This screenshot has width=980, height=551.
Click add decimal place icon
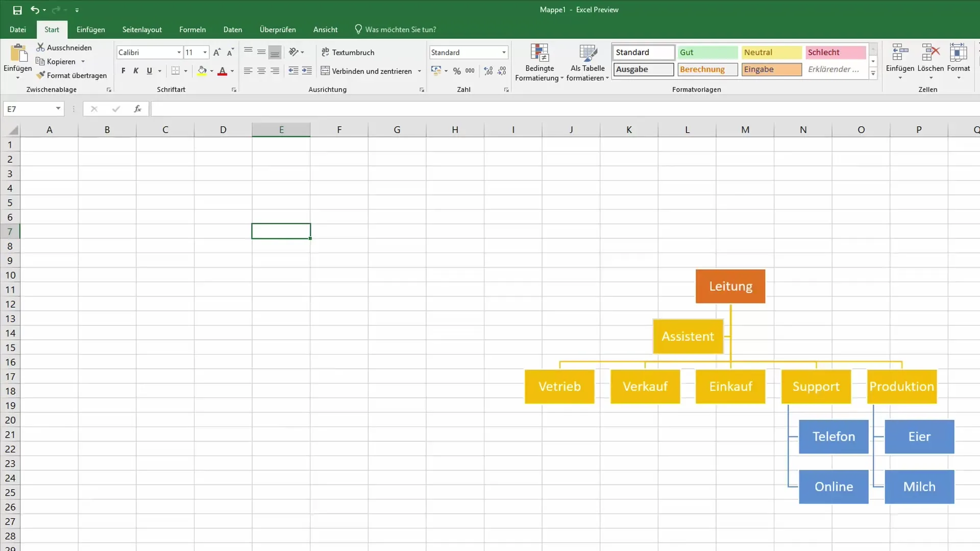488,71
